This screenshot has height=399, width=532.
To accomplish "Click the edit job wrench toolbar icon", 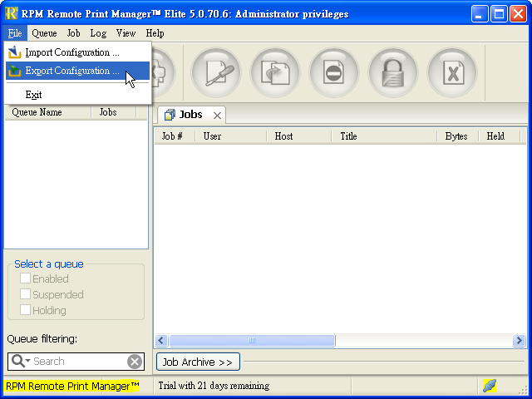I will (216, 72).
